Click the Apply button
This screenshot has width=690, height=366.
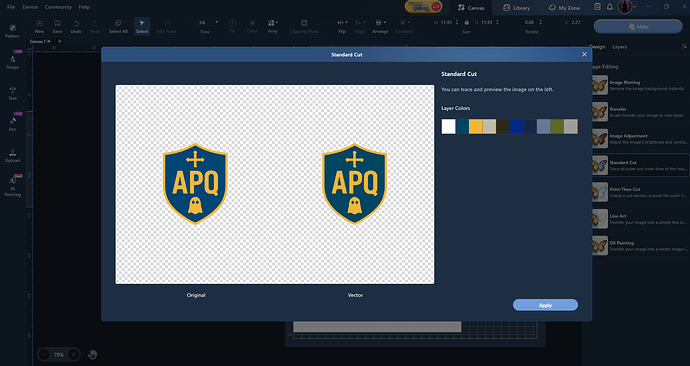545,305
